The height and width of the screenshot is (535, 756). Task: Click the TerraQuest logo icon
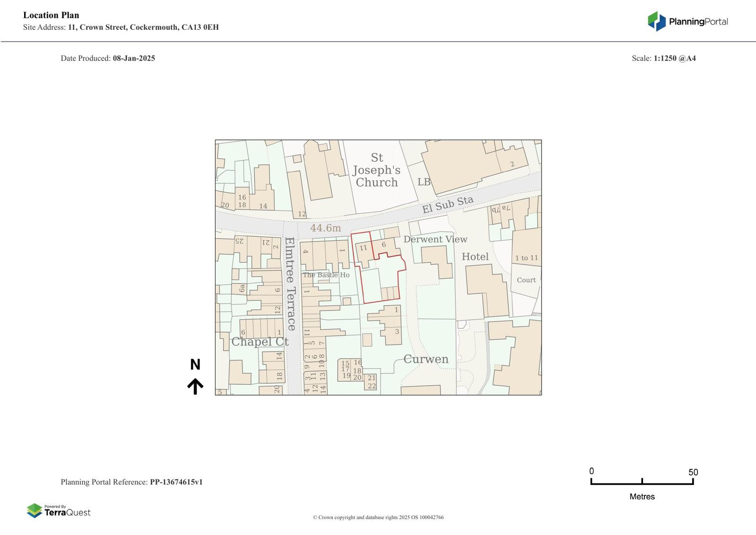tap(34, 510)
